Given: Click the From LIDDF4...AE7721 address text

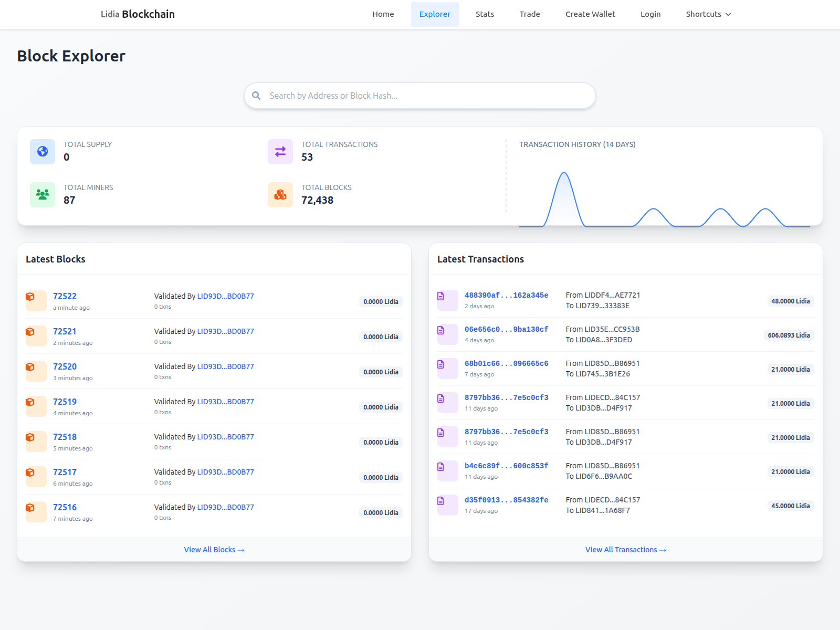Looking at the screenshot, I should click(x=603, y=295).
